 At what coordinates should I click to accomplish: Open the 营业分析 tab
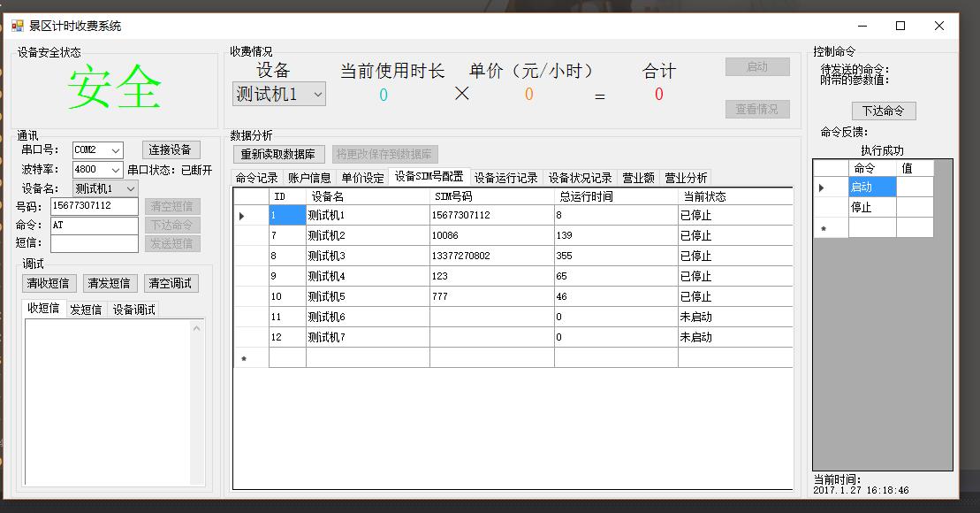click(686, 178)
